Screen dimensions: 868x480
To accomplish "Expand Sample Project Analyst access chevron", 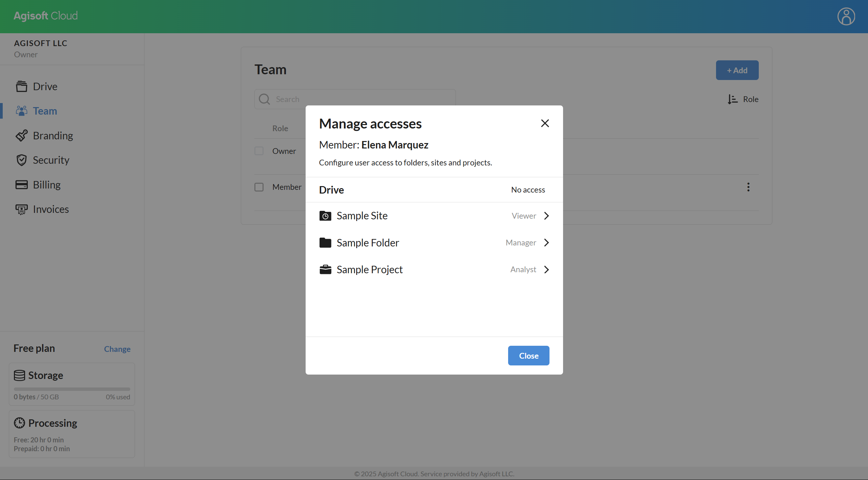I will (546, 269).
